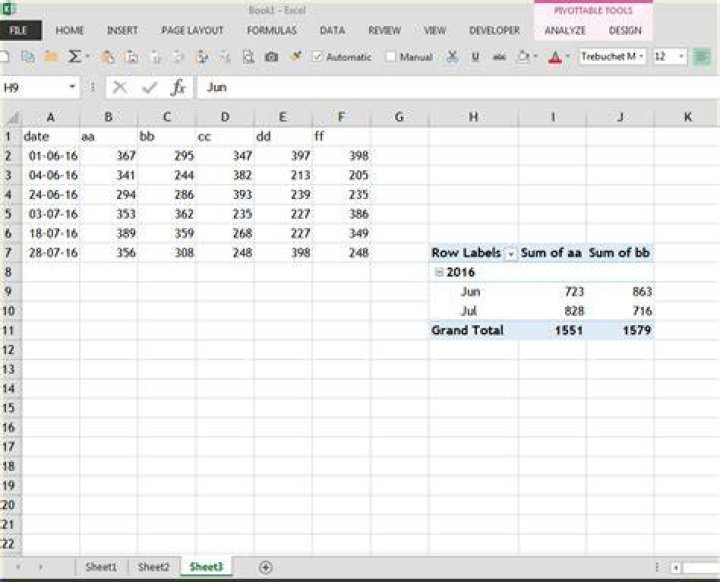This screenshot has width=720, height=582.
Task: Select row 11 header
Action: (x=9, y=330)
